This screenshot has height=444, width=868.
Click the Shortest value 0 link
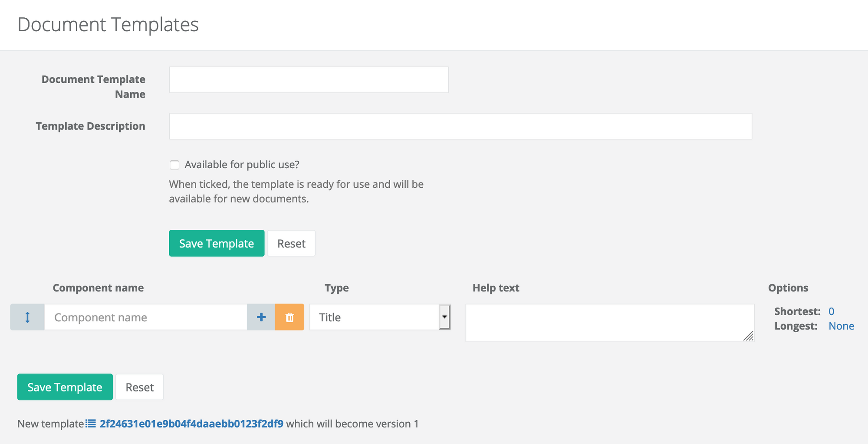[x=831, y=311]
